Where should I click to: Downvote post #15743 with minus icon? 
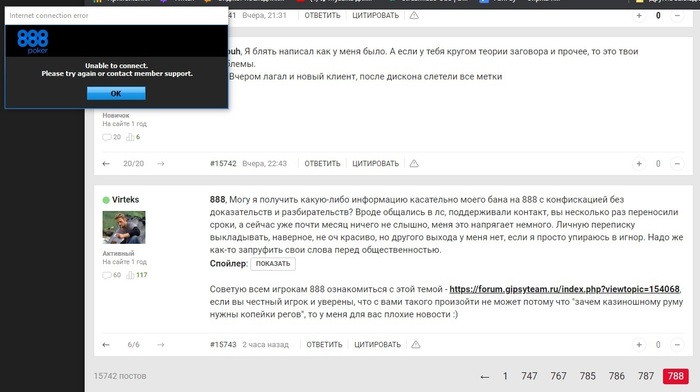pos(677,345)
